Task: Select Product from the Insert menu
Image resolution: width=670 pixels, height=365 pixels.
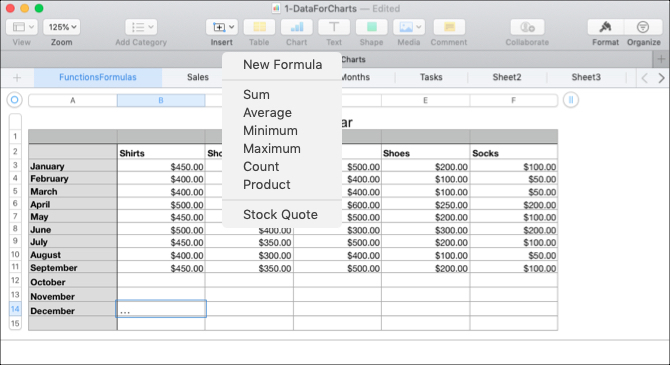Action: click(267, 184)
